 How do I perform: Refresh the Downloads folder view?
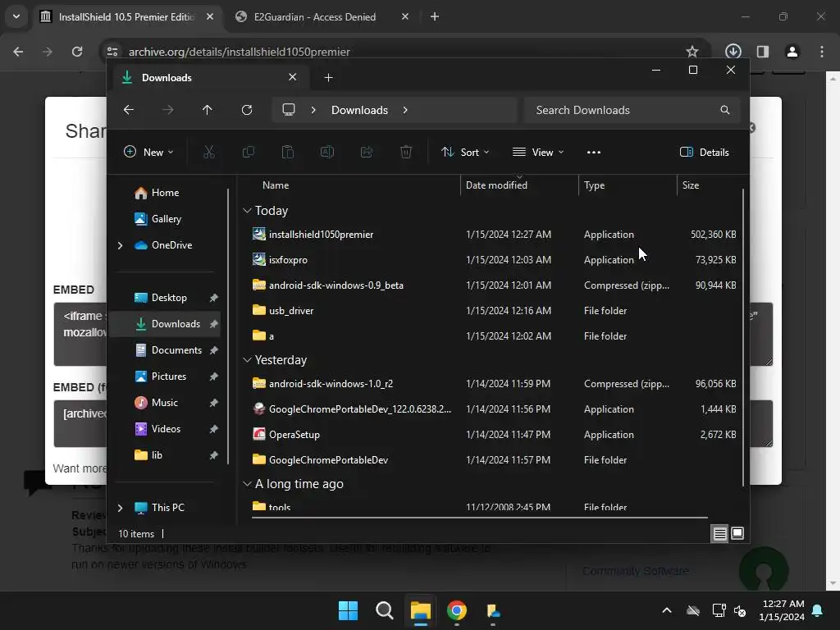[246, 110]
